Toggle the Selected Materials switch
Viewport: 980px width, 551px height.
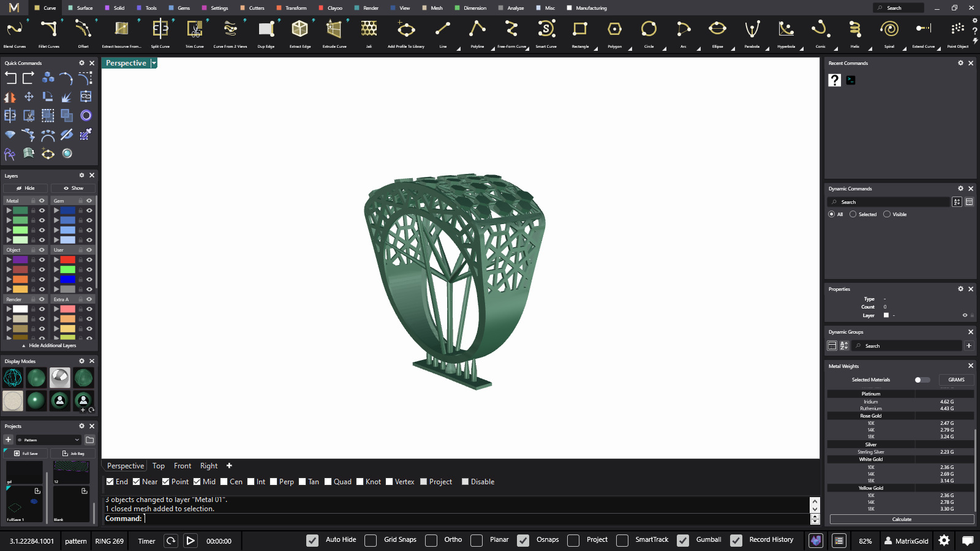[922, 380]
